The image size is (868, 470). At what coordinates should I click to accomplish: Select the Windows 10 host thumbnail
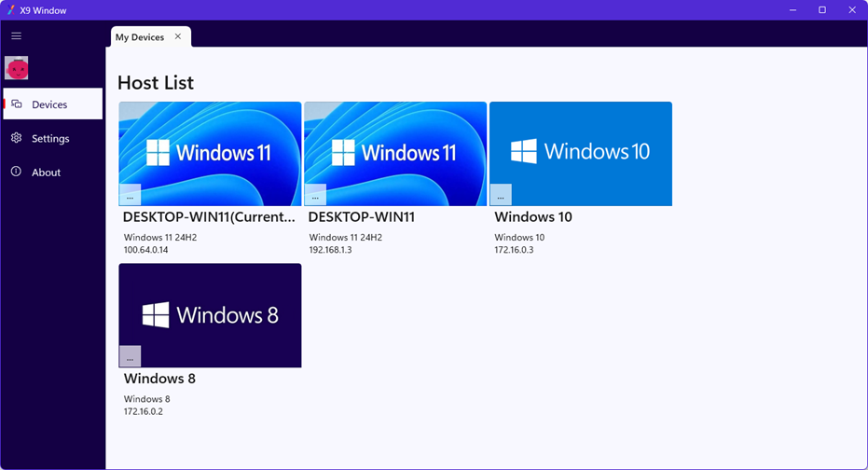(580, 149)
